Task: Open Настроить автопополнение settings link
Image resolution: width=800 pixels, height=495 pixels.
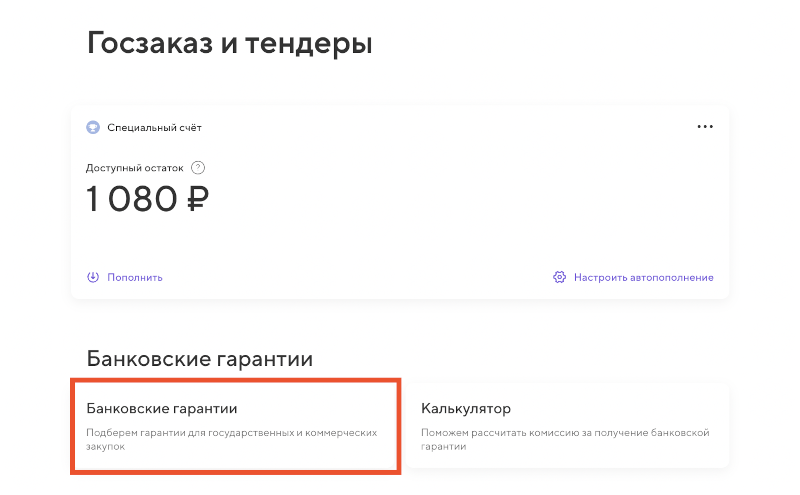Action: click(643, 277)
